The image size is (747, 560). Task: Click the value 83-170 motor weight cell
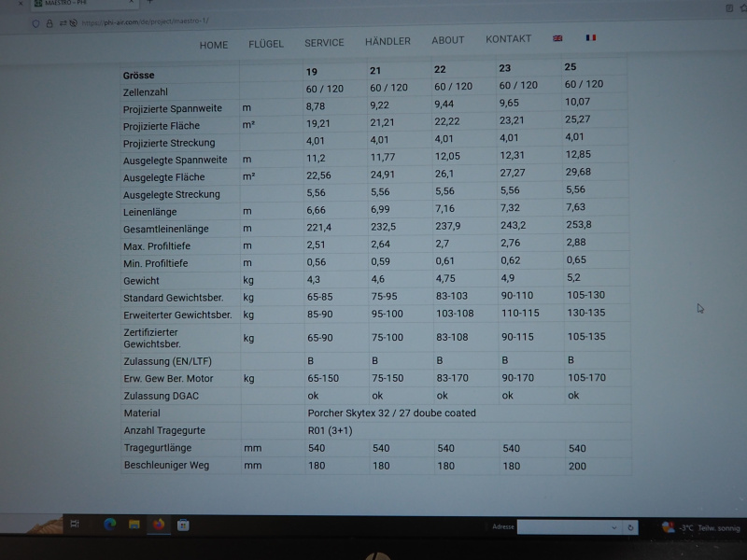pos(452,378)
